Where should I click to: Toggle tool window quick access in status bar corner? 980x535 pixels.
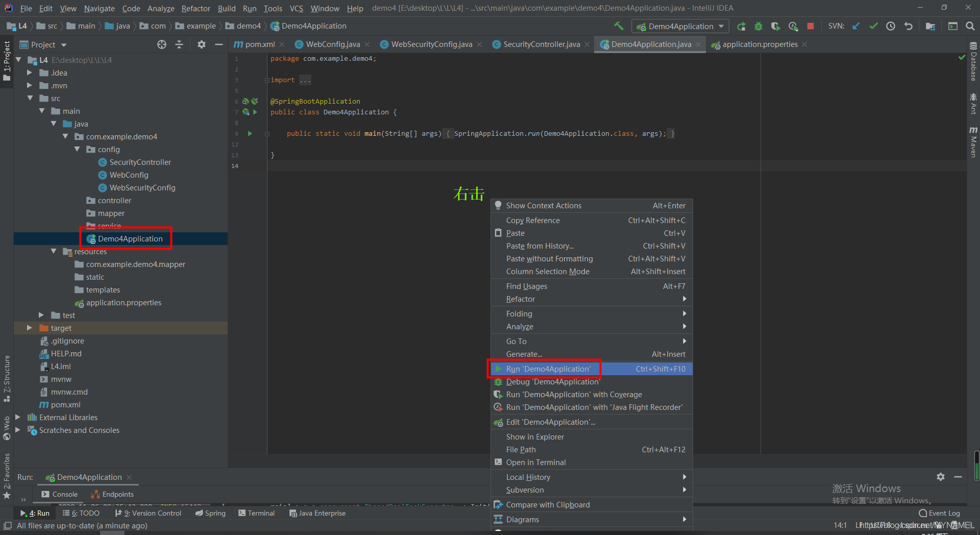[7, 525]
